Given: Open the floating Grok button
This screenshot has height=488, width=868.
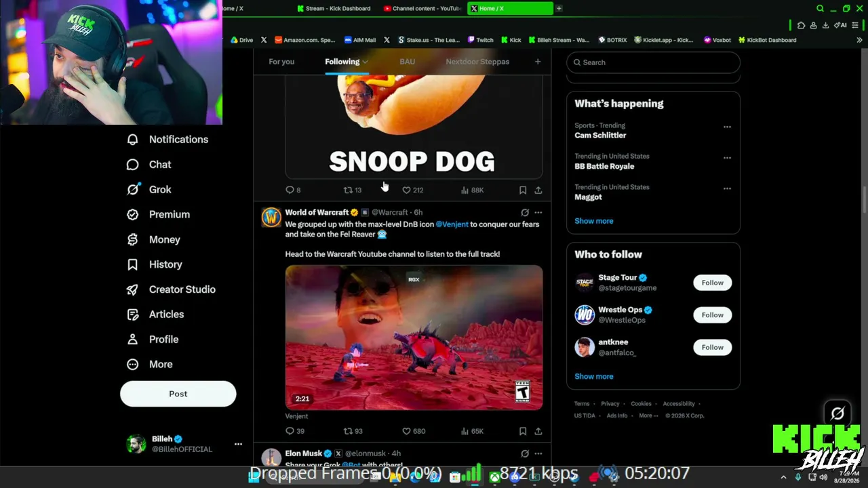Looking at the screenshot, I should [x=837, y=413].
